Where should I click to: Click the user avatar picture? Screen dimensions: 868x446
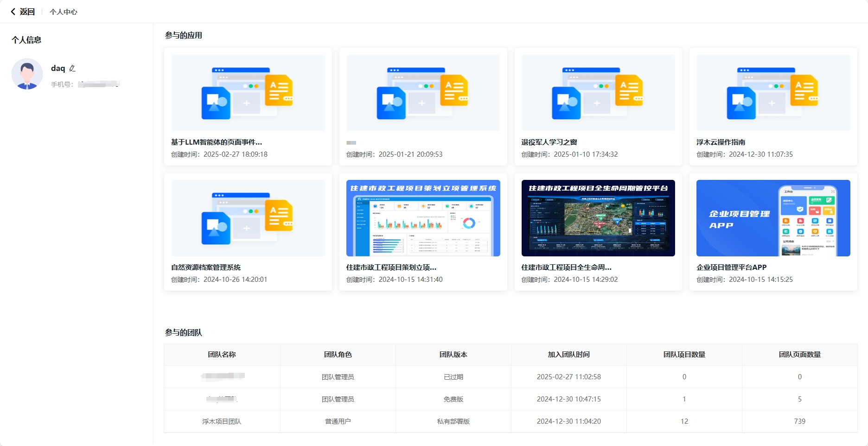27,74
